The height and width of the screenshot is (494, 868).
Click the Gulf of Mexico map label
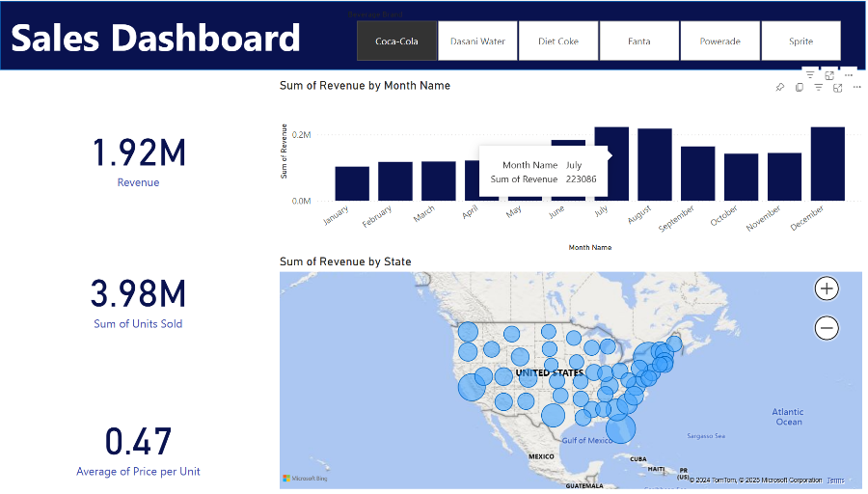click(587, 440)
